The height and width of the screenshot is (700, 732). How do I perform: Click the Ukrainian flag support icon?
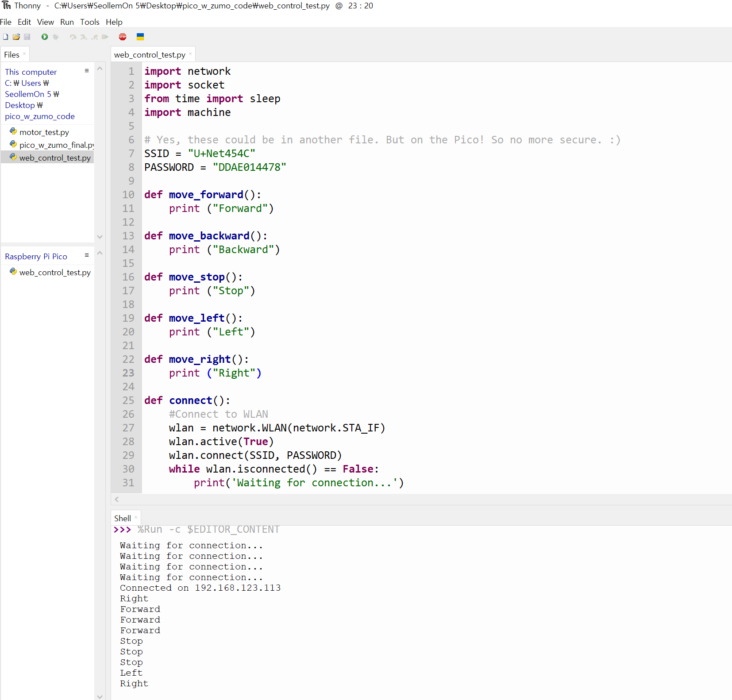(140, 37)
